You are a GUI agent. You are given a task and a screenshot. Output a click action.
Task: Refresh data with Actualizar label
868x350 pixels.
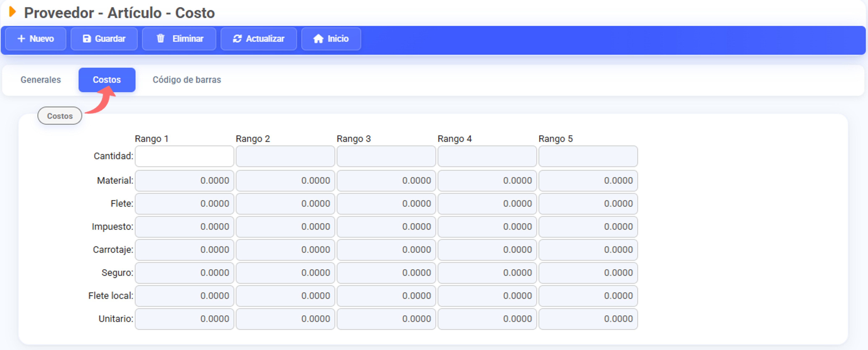click(x=265, y=39)
